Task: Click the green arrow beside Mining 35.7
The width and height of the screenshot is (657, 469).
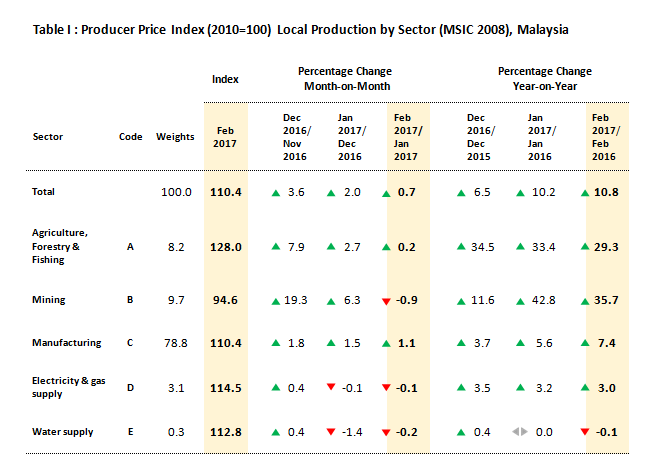Action: point(586,299)
